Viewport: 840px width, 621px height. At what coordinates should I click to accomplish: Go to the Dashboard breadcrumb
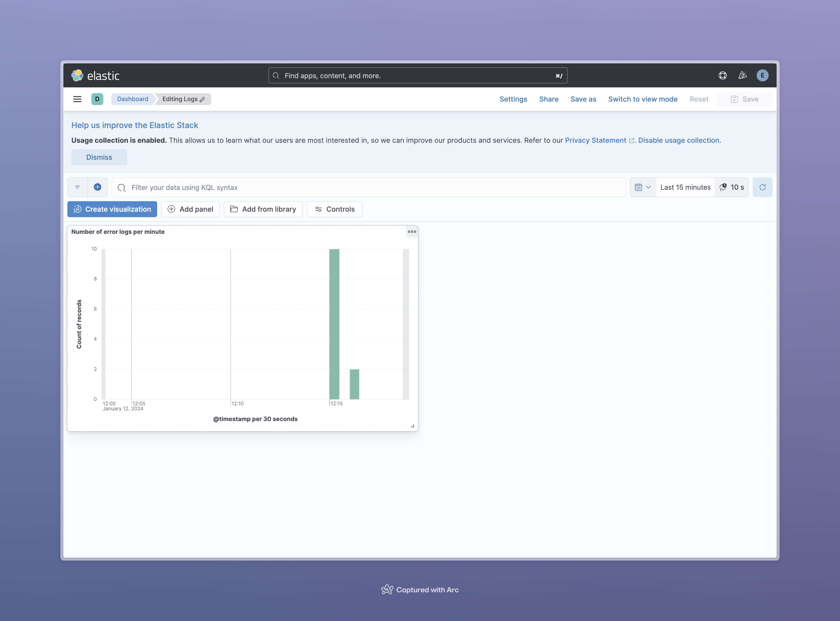[133, 99]
